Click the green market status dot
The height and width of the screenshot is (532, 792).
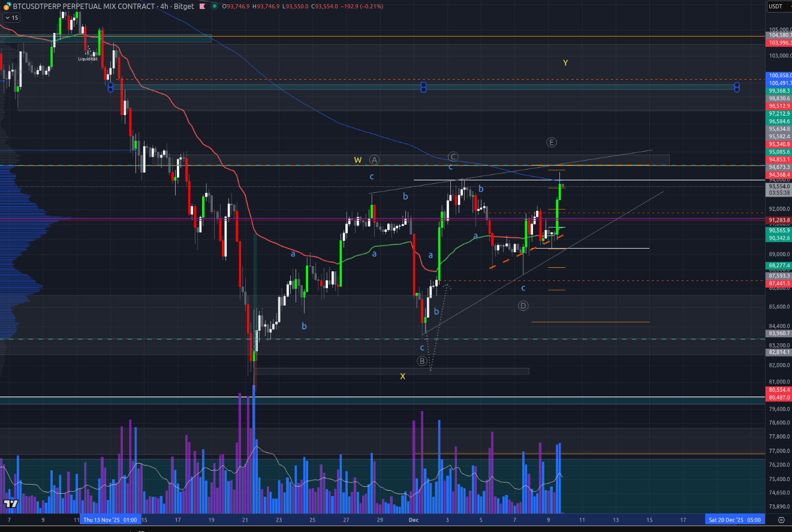coord(214,6)
